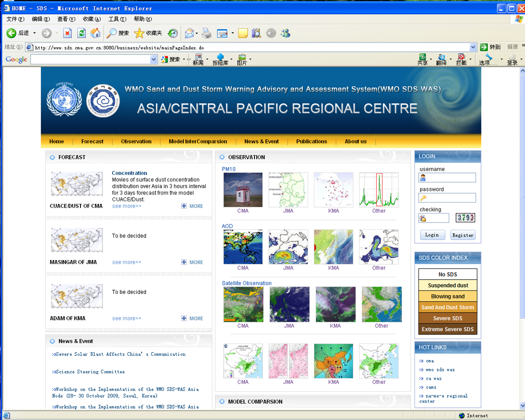This screenshot has height=420, width=525.
Task: Open the Favorites star in the toolbar
Action: (139, 33)
